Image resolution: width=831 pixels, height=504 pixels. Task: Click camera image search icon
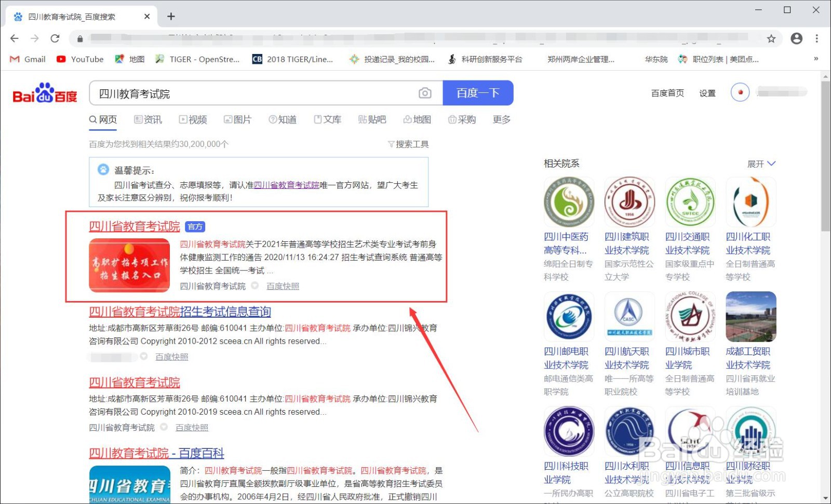[425, 93]
